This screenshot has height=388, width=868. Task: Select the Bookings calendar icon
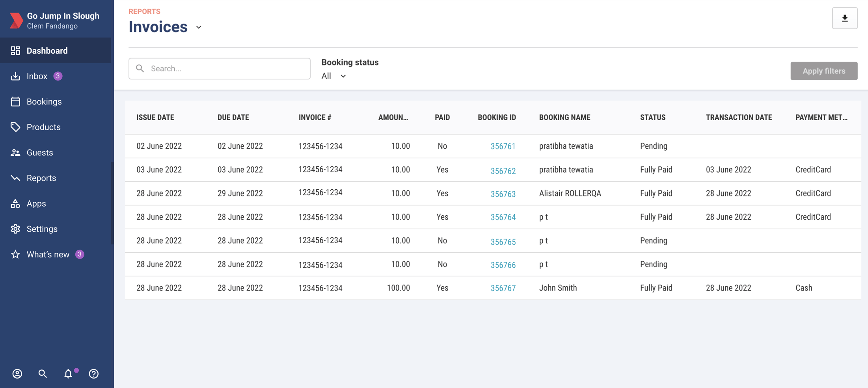coord(15,101)
